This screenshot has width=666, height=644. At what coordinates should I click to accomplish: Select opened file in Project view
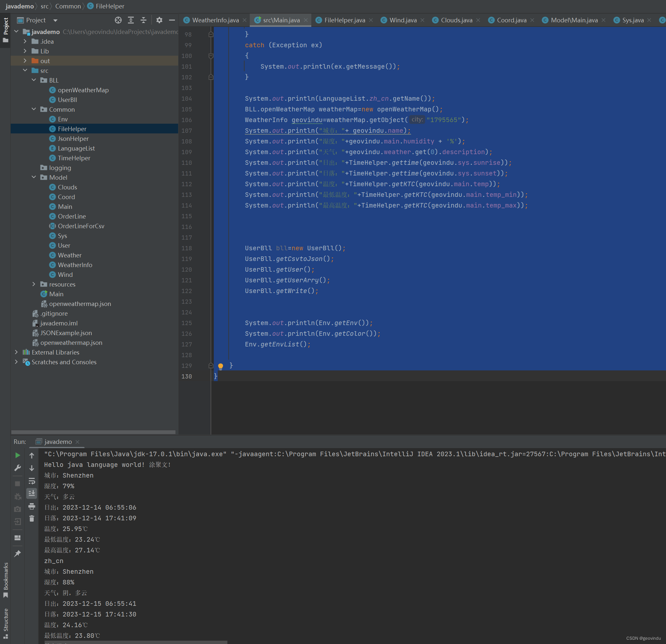pos(118,20)
